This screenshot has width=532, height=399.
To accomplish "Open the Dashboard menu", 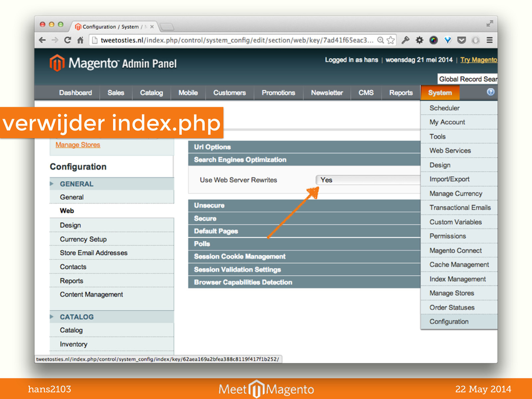I will point(75,93).
